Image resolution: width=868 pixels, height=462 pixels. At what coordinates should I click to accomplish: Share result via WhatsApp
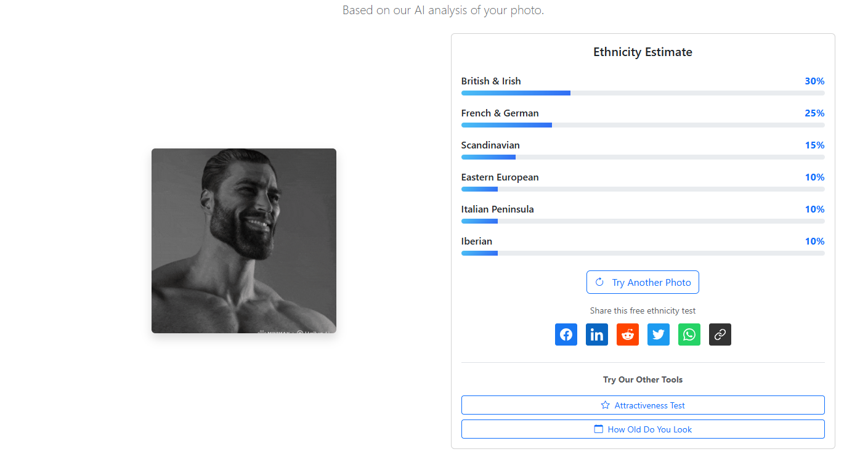point(689,334)
